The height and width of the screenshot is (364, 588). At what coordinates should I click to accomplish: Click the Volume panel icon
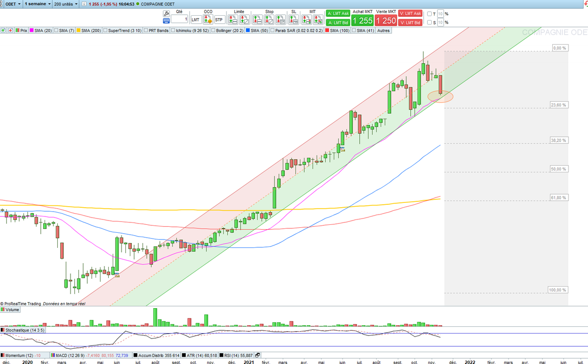[3, 310]
